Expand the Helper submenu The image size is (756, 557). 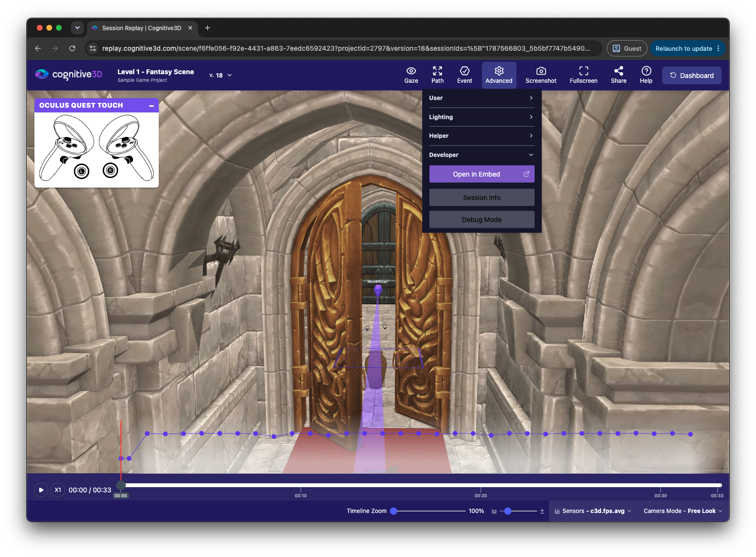click(482, 136)
